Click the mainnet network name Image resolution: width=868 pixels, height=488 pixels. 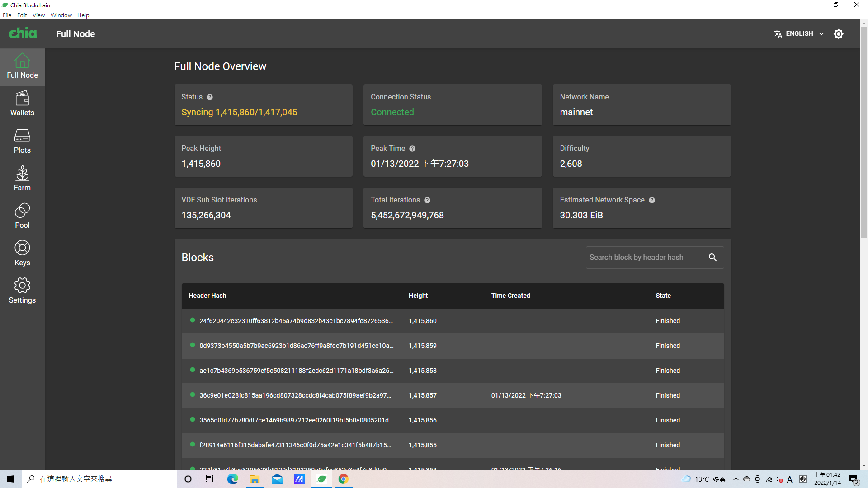pos(576,113)
